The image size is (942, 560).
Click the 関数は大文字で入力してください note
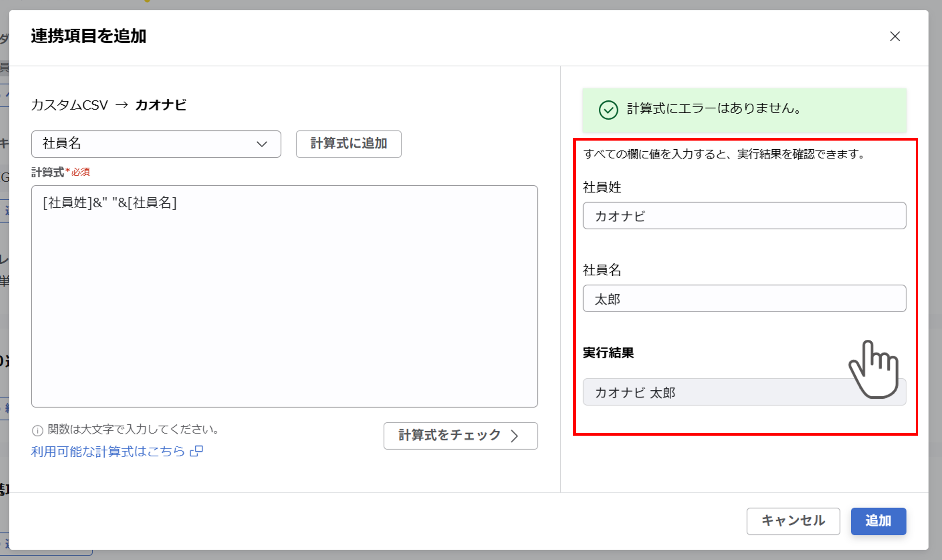tap(133, 429)
